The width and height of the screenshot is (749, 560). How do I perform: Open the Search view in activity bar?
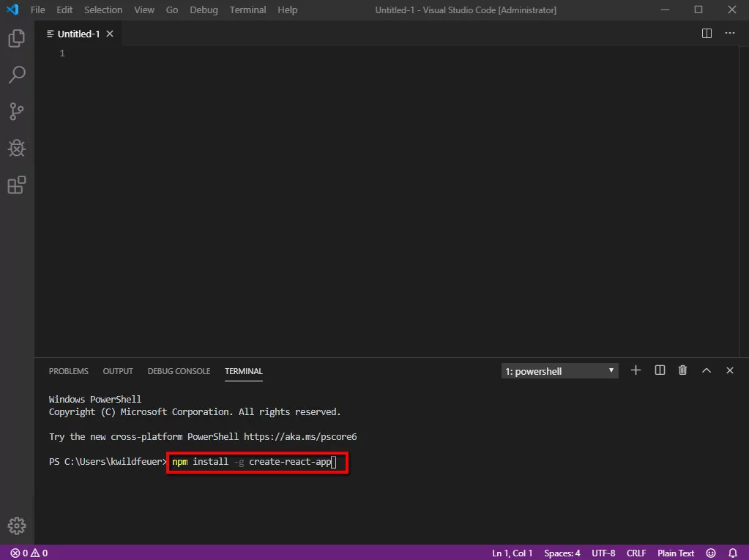17,75
